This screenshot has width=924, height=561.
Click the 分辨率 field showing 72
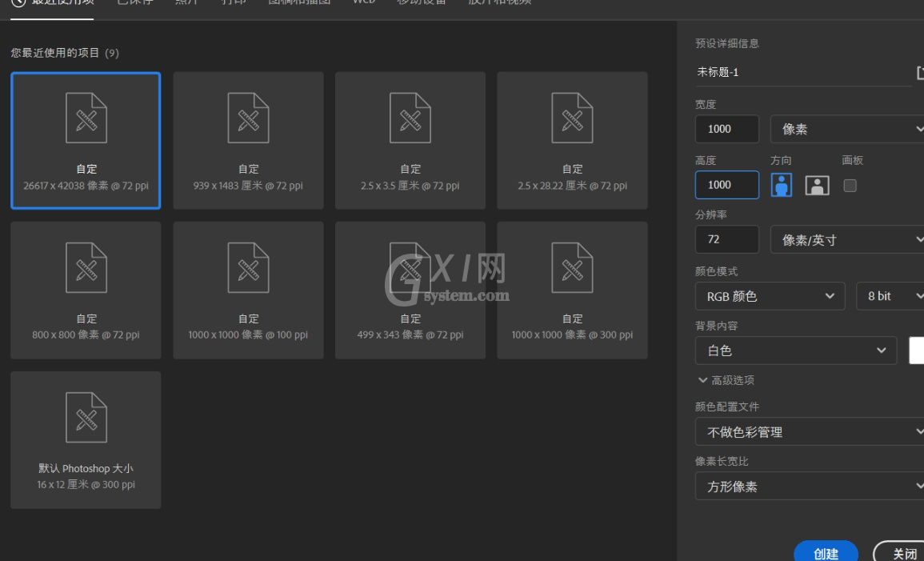(727, 240)
